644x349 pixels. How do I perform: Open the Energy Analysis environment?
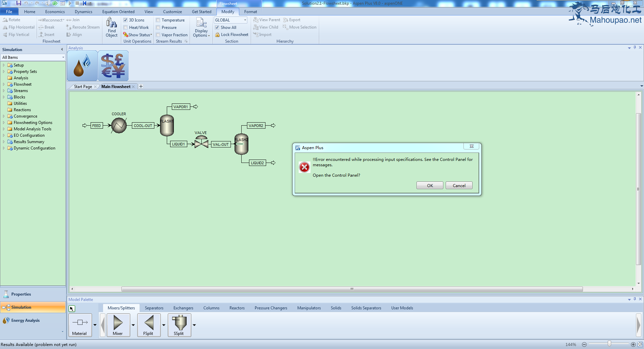coord(33,320)
